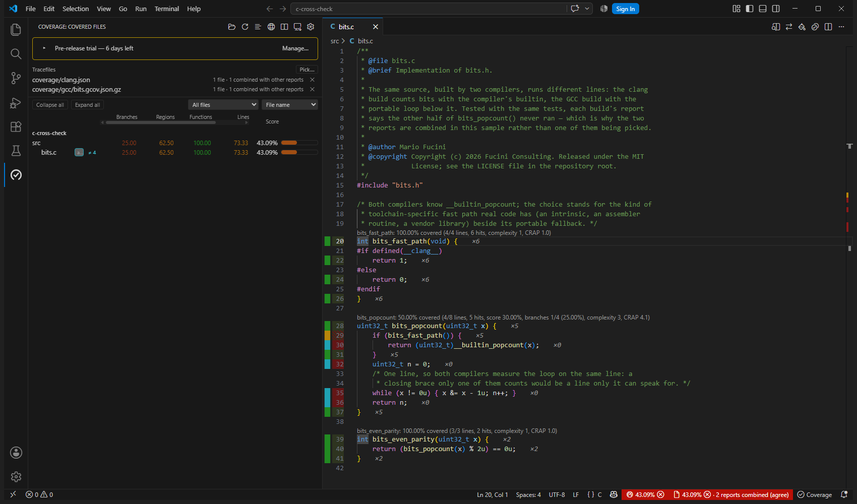Click the Pick... tracefiles button

(307, 70)
